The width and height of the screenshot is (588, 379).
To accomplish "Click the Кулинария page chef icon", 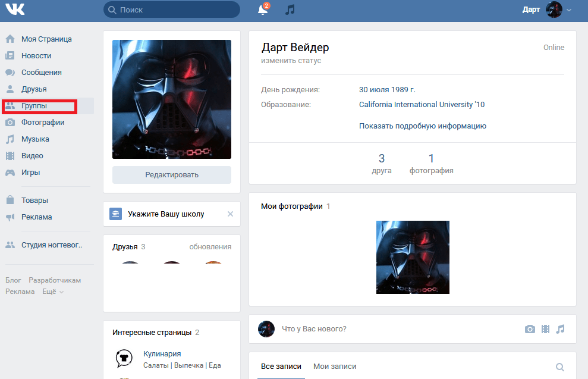I will point(123,358).
